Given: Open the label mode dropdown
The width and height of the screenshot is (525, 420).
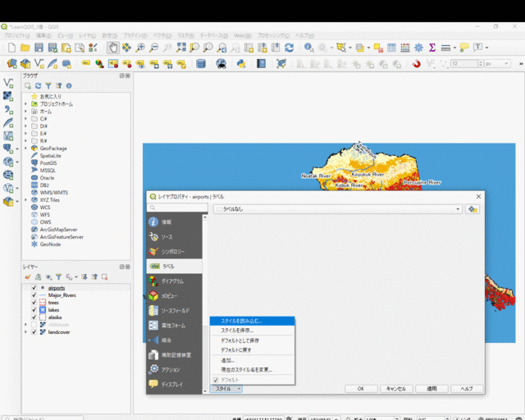Looking at the screenshot, I should 338,209.
